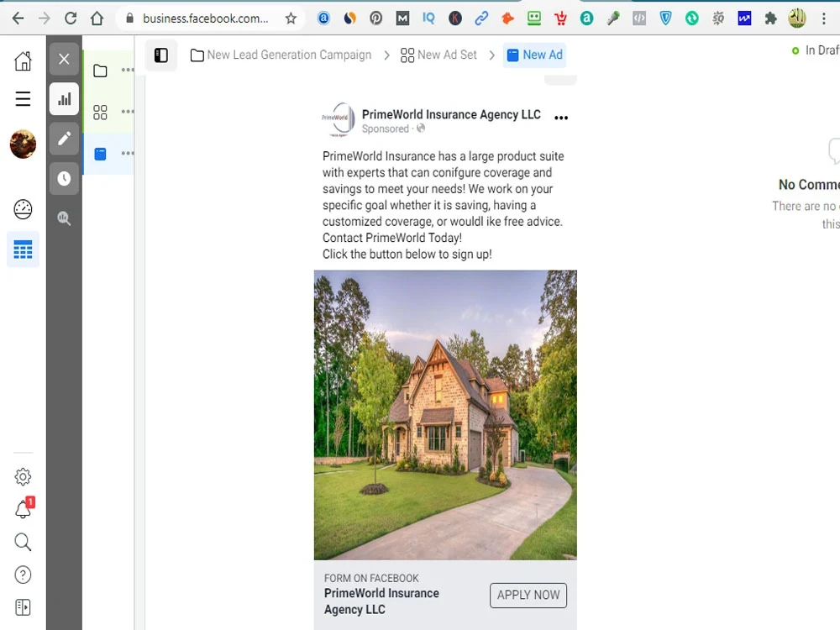
Task: Open the Ads Manager table grid icon
Action: click(23, 249)
